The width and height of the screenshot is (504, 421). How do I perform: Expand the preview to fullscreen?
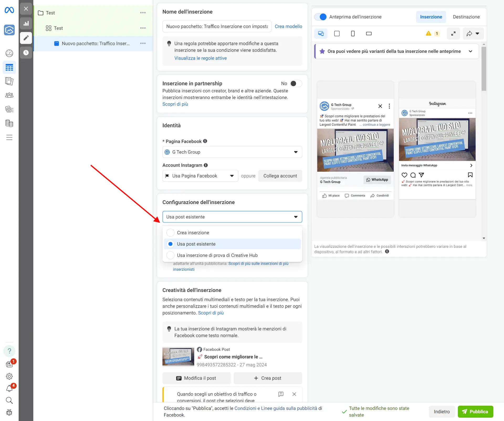[453, 33]
